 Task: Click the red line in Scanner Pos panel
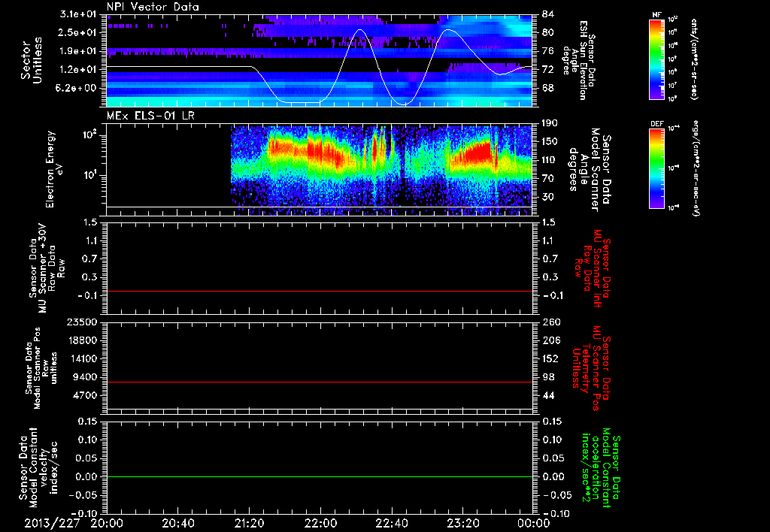tap(320, 382)
